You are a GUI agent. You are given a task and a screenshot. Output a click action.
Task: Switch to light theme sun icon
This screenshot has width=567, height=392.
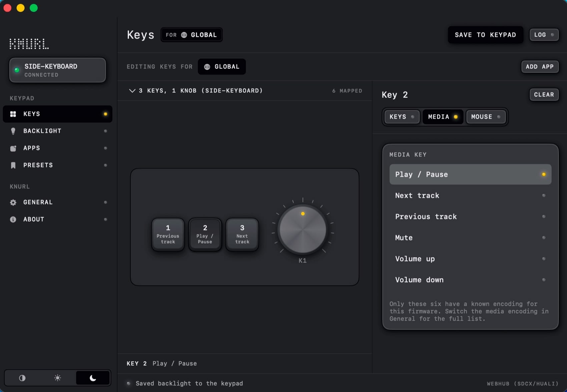pos(57,378)
